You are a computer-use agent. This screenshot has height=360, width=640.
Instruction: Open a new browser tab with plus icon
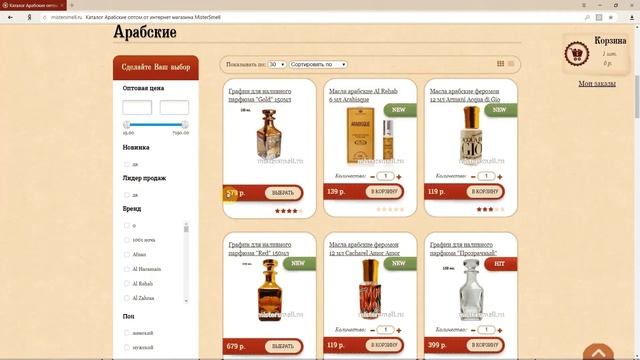tap(72, 5)
